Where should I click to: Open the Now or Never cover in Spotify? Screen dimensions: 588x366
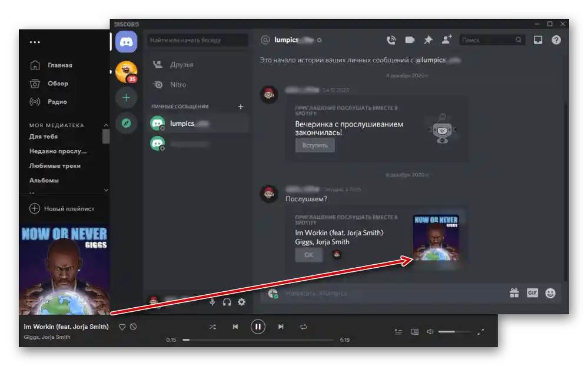pos(65,269)
